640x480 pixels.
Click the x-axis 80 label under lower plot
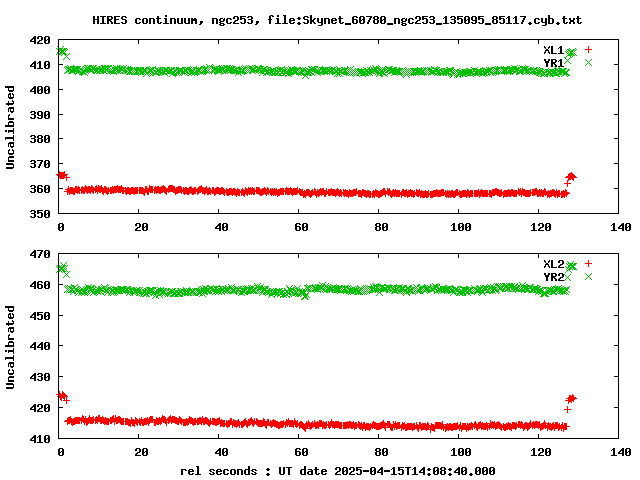click(381, 452)
